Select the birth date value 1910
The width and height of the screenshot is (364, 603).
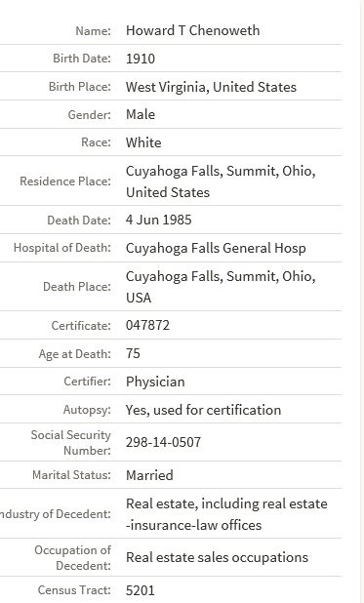click(x=141, y=59)
